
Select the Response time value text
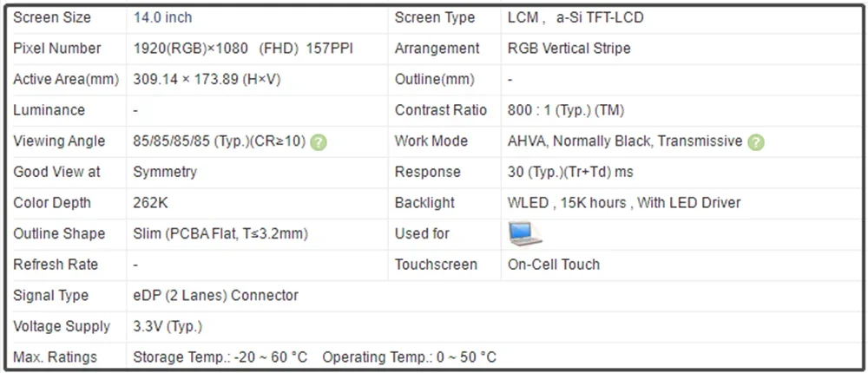tap(570, 172)
